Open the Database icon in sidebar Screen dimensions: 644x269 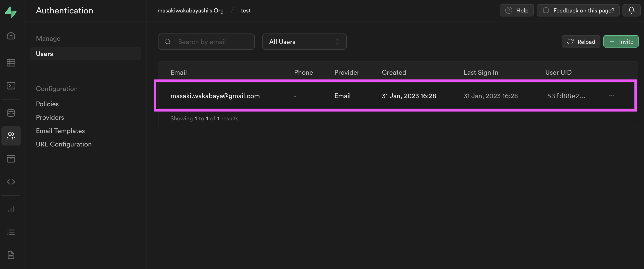(x=11, y=113)
